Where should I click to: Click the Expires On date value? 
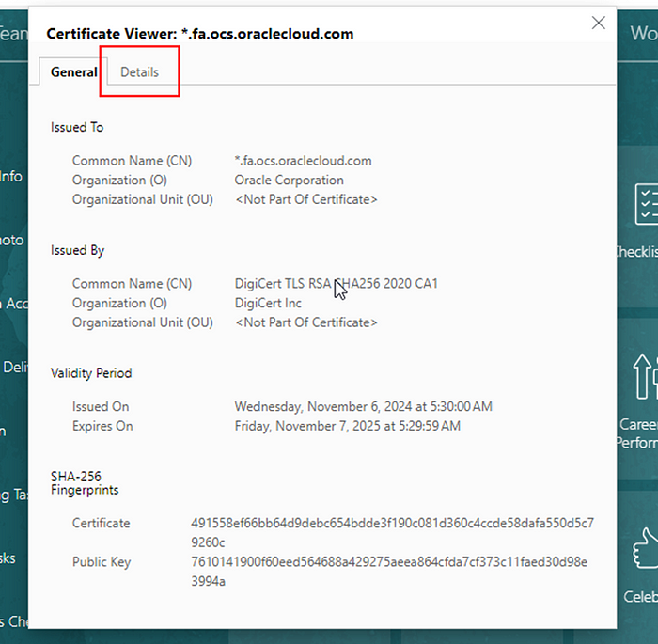point(348,426)
